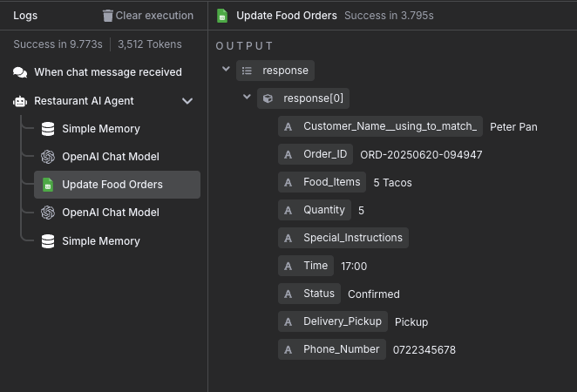
Task: Click the Order_ID field label
Action: pyautogui.click(x=325, y=154)
